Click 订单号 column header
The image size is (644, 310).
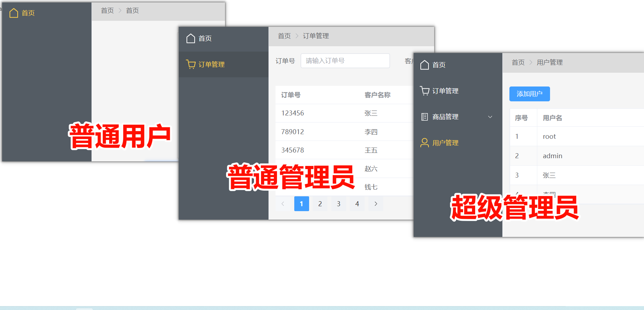point(291,95)
